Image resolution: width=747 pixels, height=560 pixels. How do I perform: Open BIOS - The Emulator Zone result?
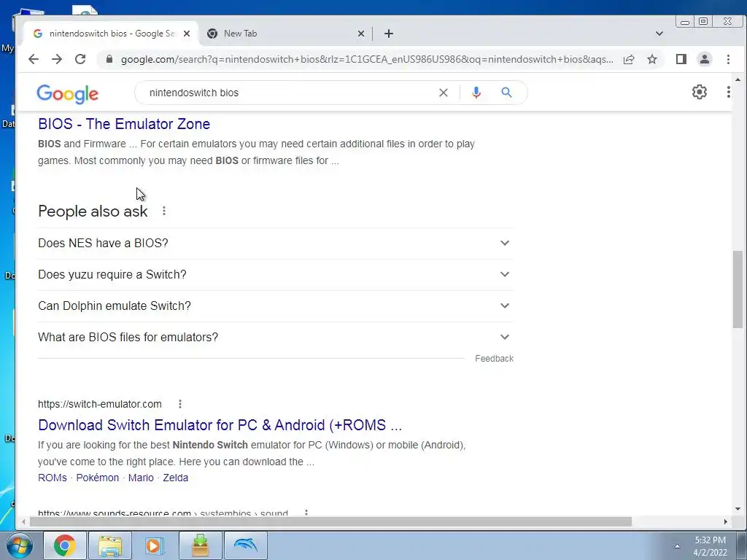(x=124, y=124)
